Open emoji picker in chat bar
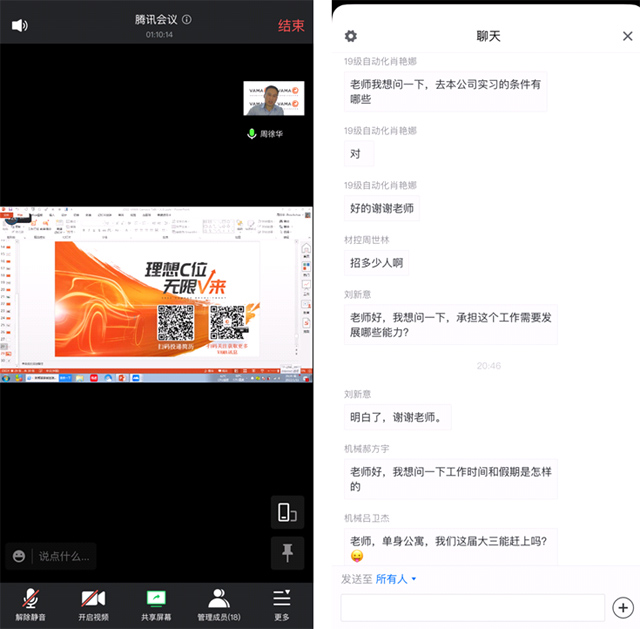 (x=19, y=556)
